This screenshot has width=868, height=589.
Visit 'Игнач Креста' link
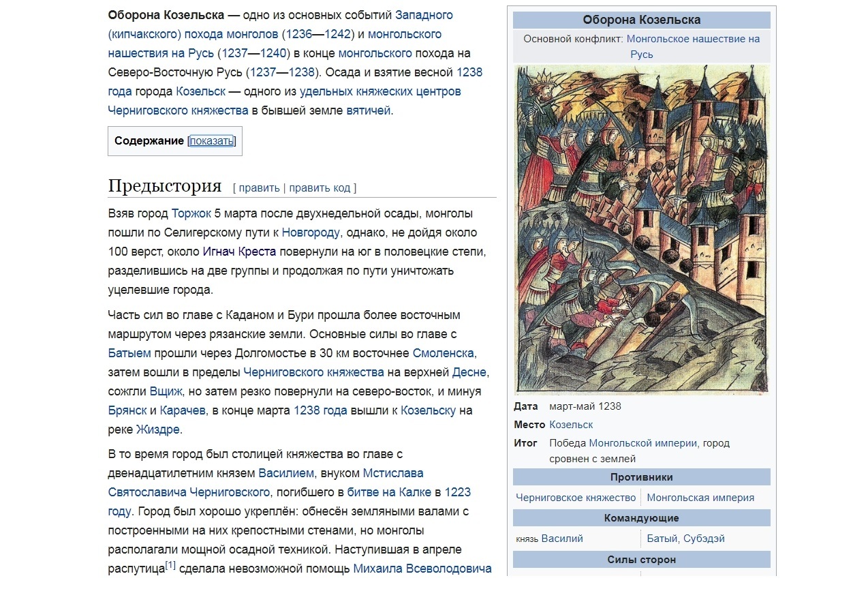coord(239,252)
